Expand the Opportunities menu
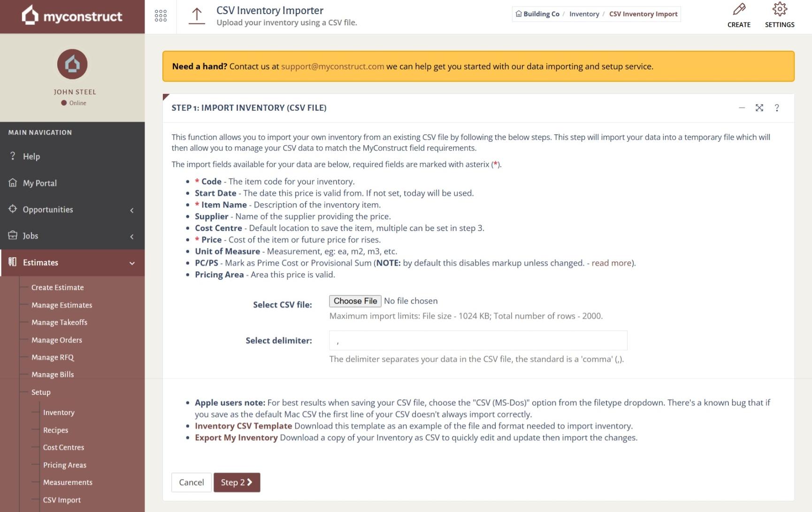 click(72, 210)
